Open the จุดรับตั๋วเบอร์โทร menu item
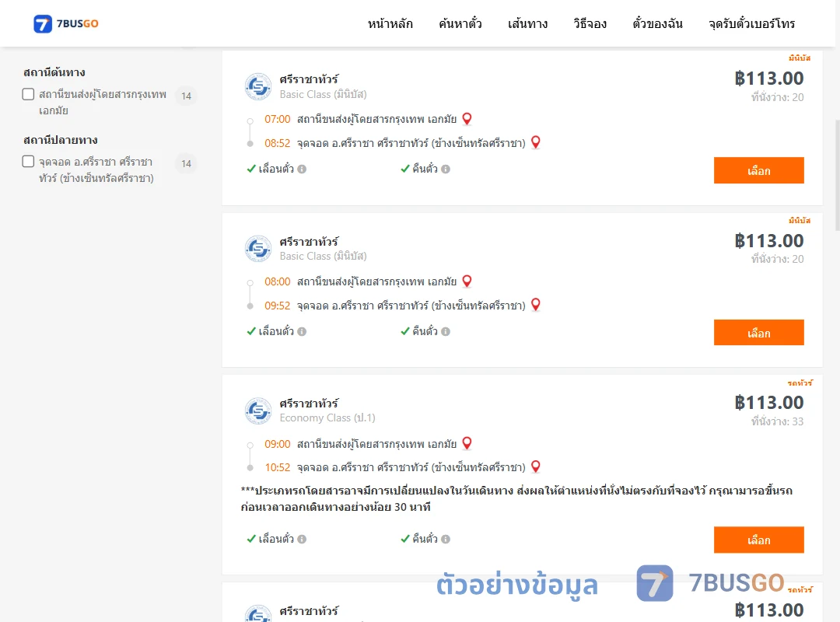840x622 pixels. [751, 24]
